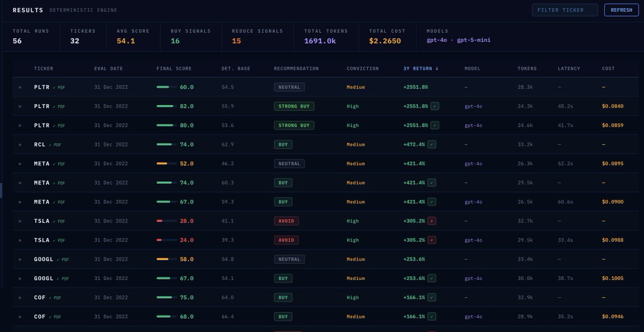This screenshot has height=332, width=644.
Task: Click the red score bar for TSLA 24.0
Action: [x=166, y=240]
